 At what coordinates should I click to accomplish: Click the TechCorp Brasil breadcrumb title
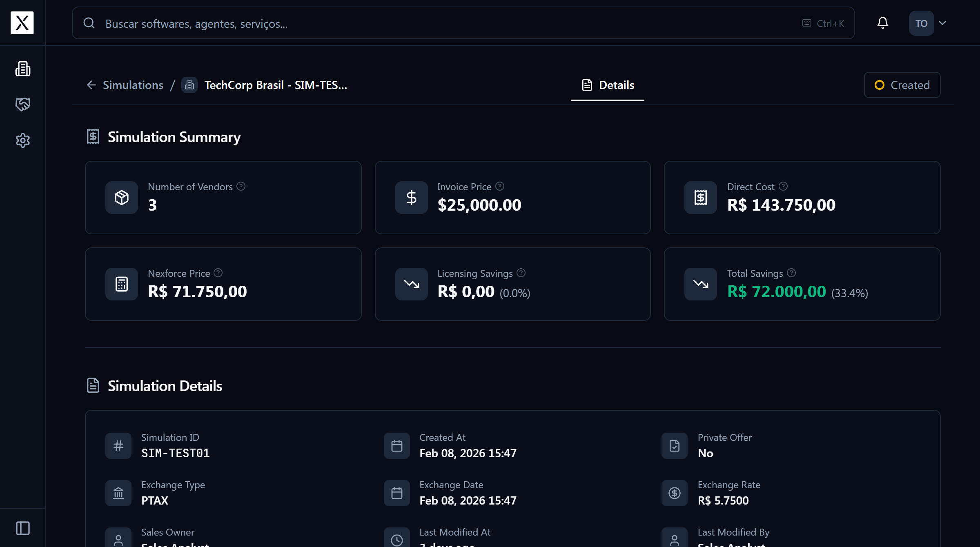click(276, 85)
